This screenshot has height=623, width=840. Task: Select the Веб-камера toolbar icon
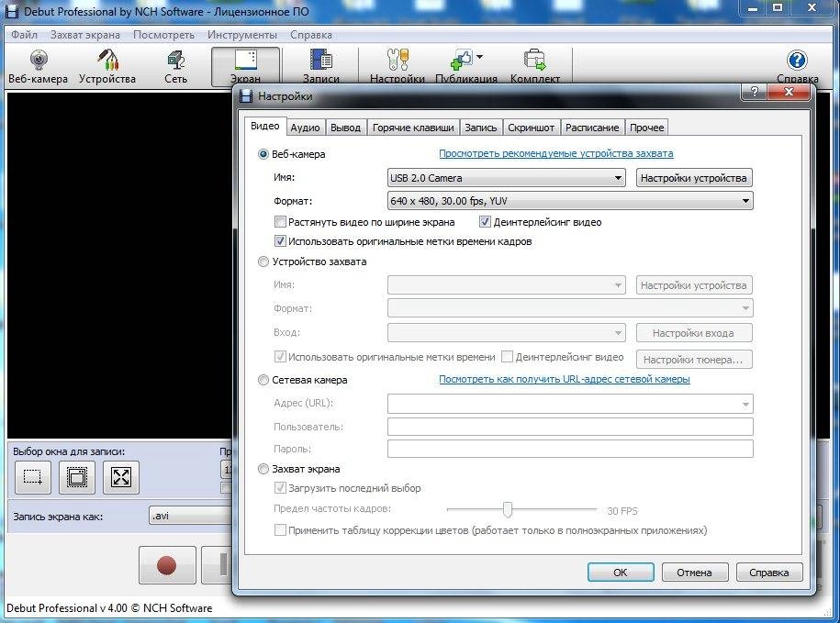[38, 66]
